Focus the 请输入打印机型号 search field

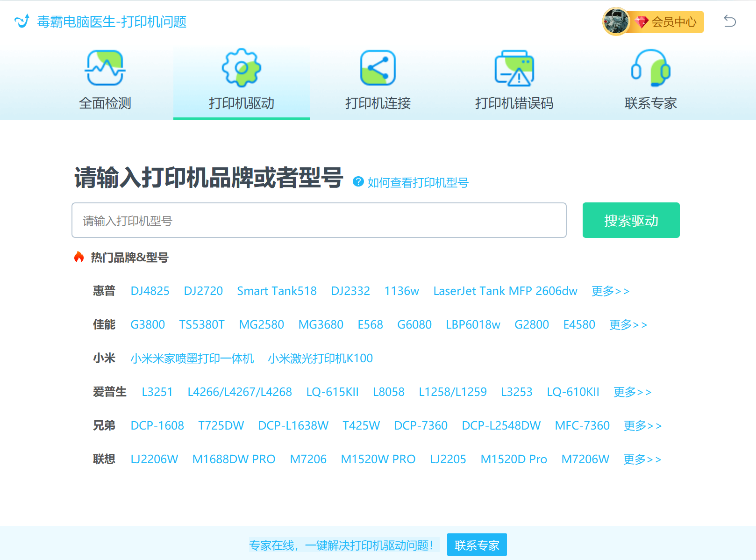pos(319,220)
